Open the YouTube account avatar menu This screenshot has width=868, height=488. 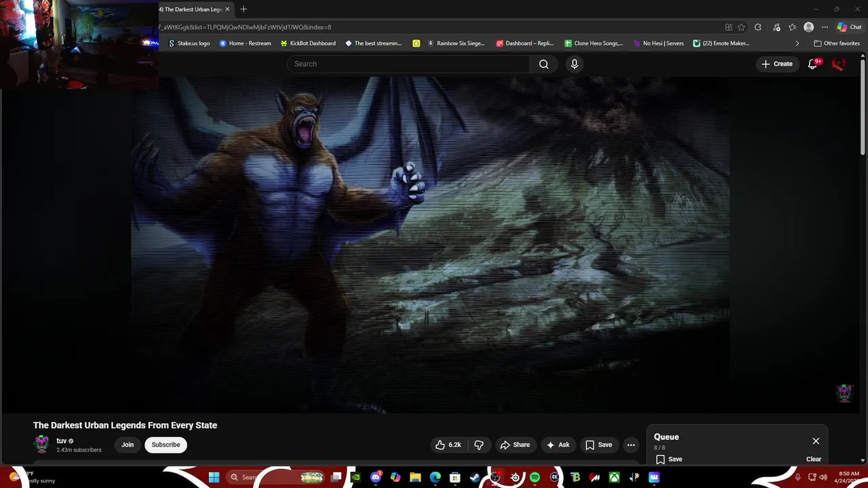pyautogui.click(x=839, y=64)
